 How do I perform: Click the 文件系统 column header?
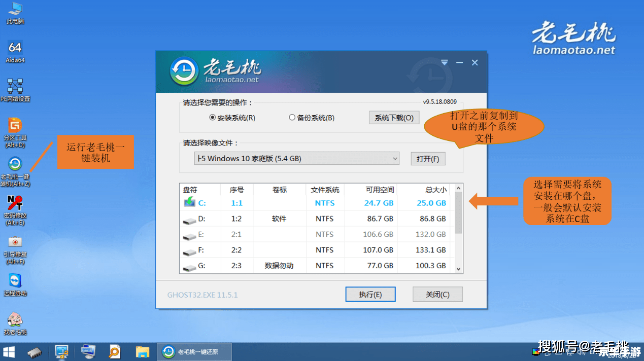coord(325,190)
